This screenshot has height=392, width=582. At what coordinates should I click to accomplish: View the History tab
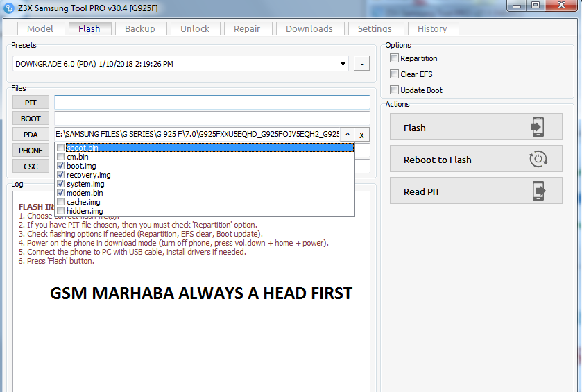[433, 28]
